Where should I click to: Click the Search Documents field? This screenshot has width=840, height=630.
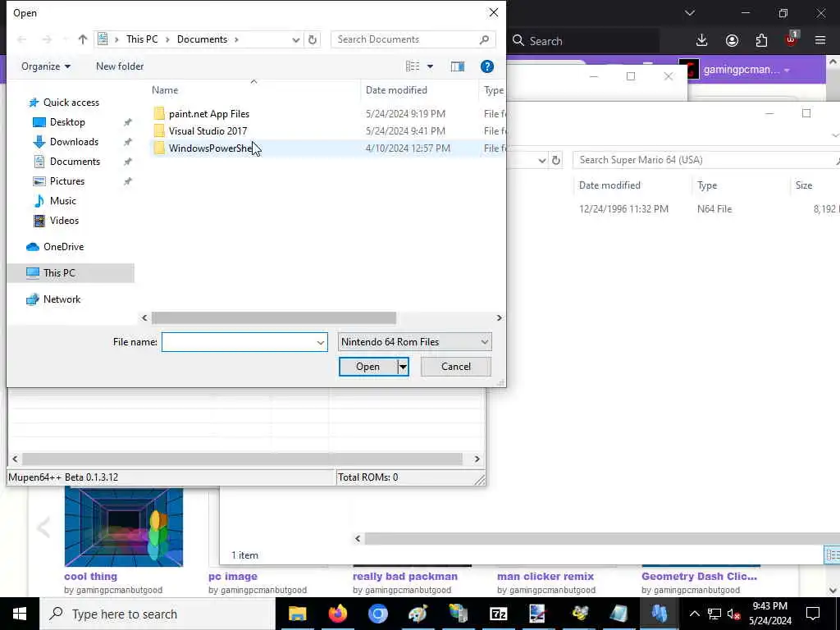[x=405, y=39]
